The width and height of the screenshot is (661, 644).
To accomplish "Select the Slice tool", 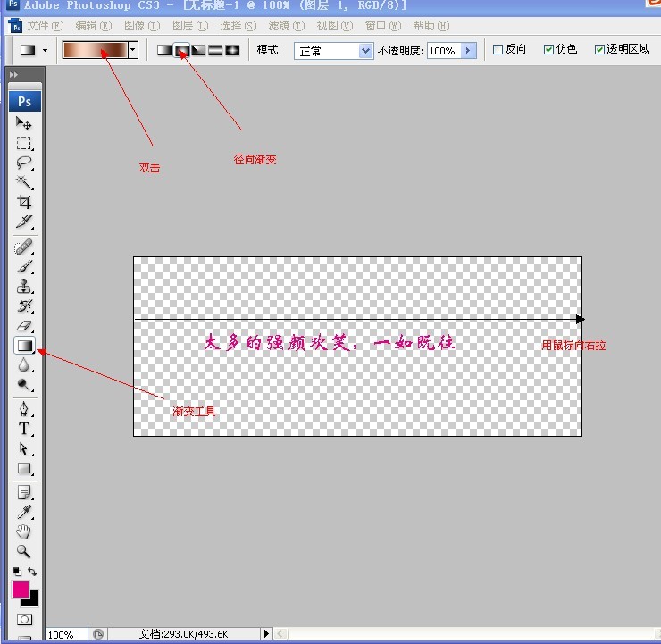I will pyautogui.click(x=23, y=222).
